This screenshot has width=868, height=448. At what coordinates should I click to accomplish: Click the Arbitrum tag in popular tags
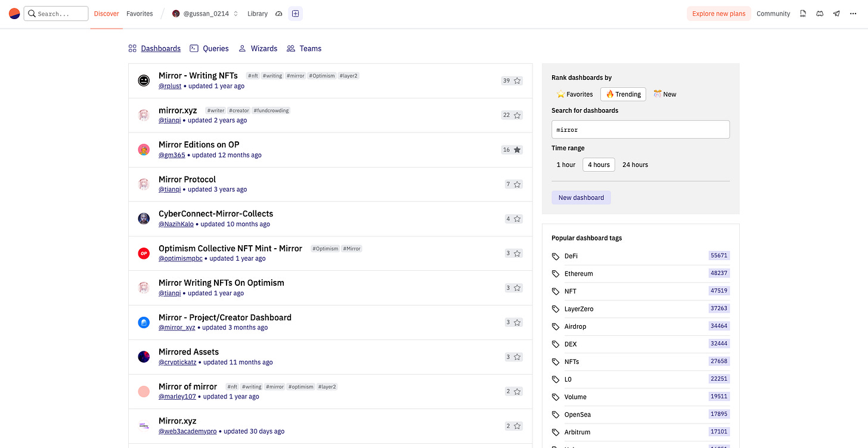tap(577, 432)
